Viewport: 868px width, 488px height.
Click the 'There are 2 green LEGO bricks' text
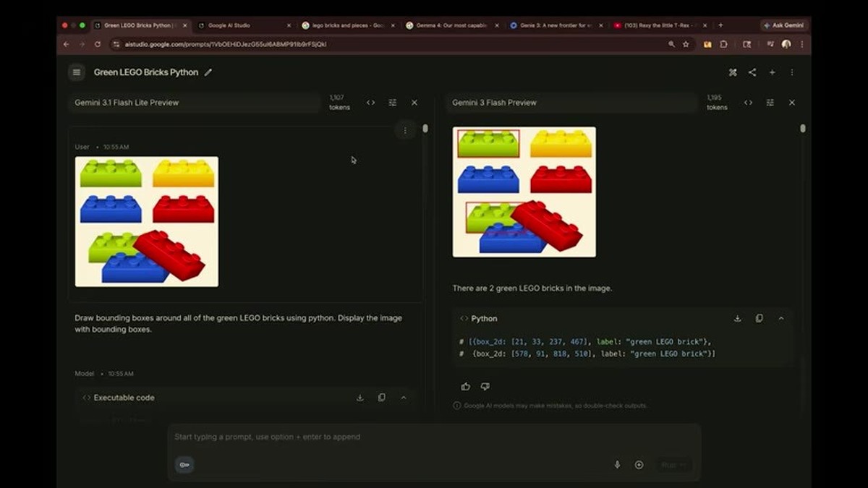[532, 288]
